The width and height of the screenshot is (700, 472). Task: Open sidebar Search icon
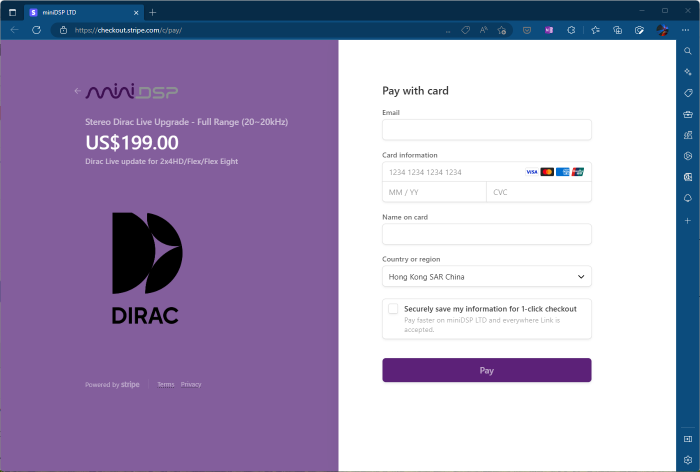pos(688,51)
